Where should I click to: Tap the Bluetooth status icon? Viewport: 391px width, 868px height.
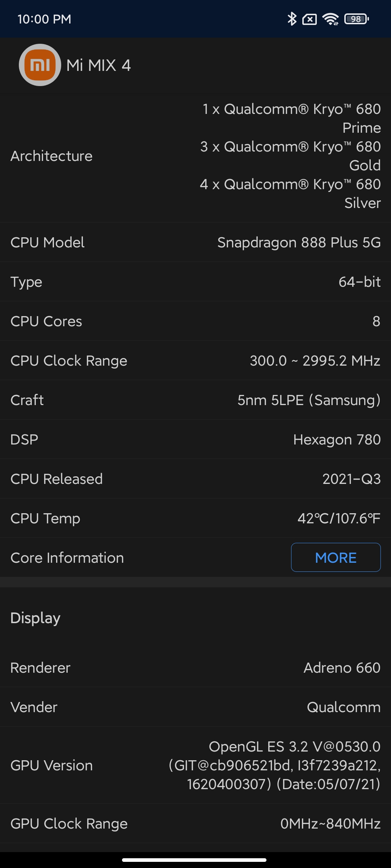coord(292,19)
